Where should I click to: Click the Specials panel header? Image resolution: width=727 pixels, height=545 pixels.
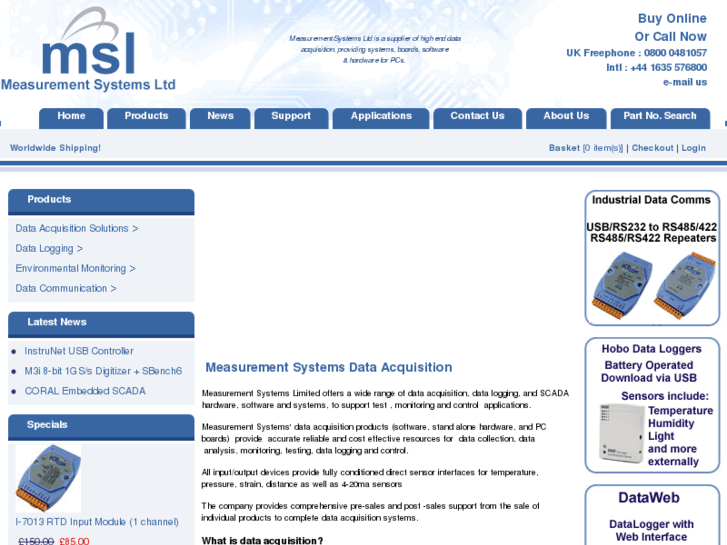point(101,425)
